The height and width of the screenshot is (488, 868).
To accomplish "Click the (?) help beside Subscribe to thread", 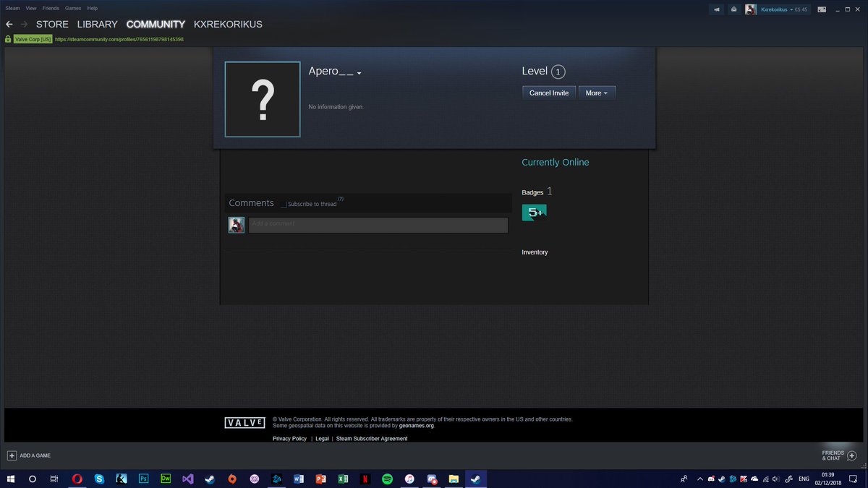I will [x=341, y=199].
